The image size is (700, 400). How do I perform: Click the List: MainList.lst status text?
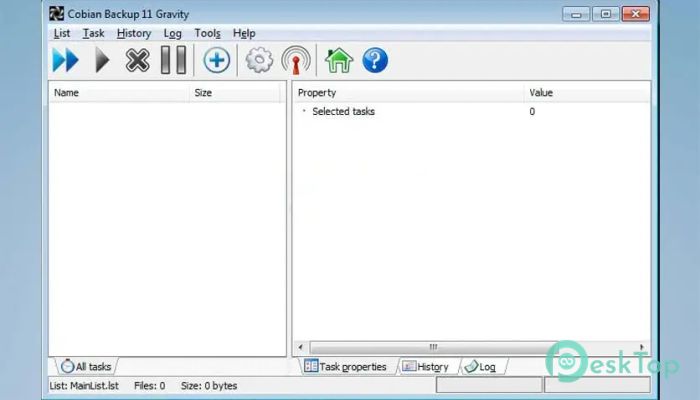[84, 386]
